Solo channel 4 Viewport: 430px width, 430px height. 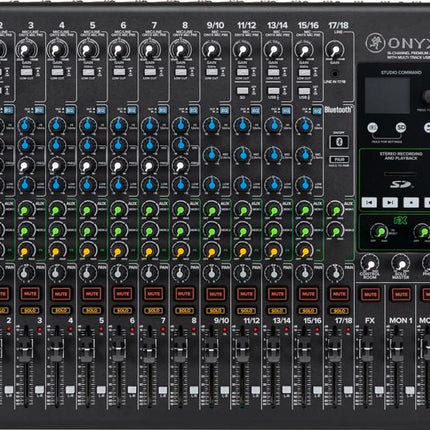(x=61, y=311)
